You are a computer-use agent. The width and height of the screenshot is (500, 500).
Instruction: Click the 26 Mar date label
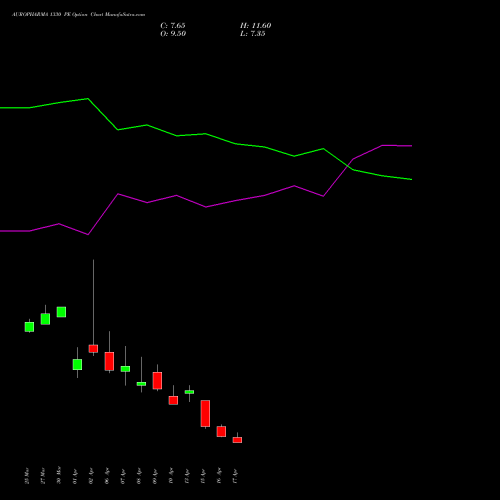(x=27, y=476)
